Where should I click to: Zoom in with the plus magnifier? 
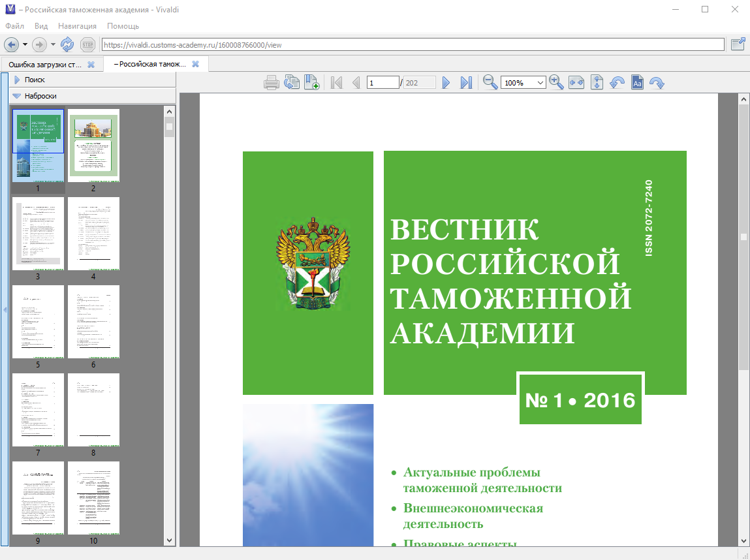[556, 83]
